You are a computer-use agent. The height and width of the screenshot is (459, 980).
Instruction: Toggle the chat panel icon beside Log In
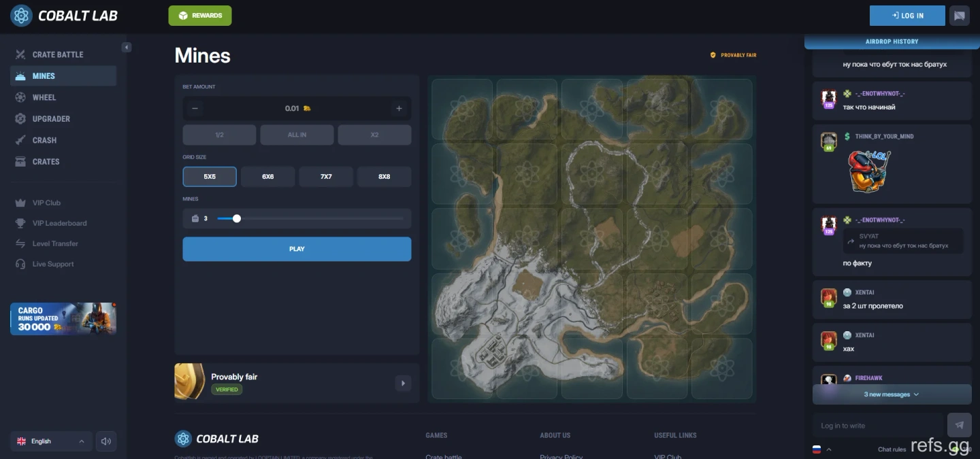point(960,16)
